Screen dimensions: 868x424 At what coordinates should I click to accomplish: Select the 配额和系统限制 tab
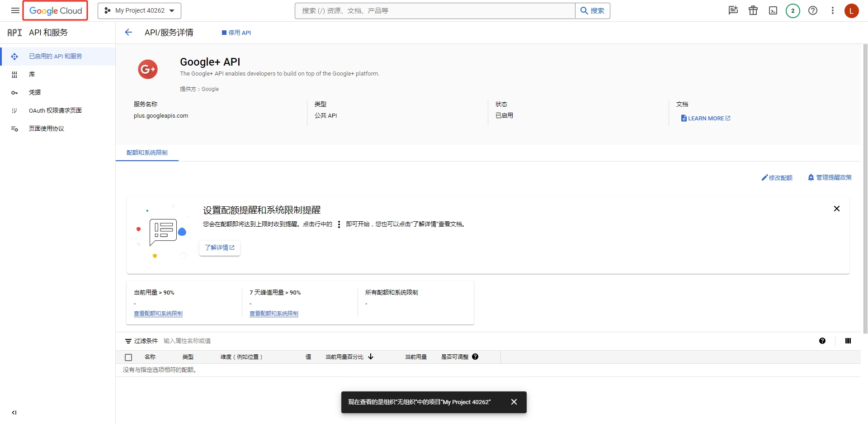tap(147, 152)
